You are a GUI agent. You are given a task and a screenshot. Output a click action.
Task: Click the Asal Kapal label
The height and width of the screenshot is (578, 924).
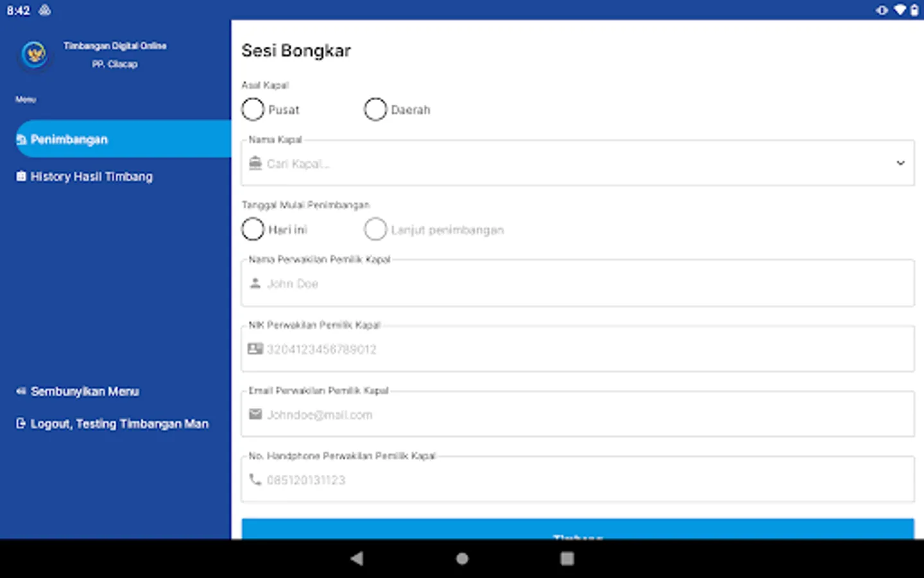265,85
